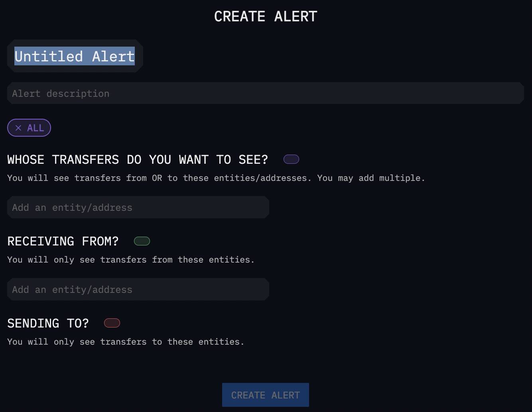Click the 'WHOSE TRANSFERS DO YOU WANT TO SEE?' heading
The image size is (532, 412).
click(138, 159)
